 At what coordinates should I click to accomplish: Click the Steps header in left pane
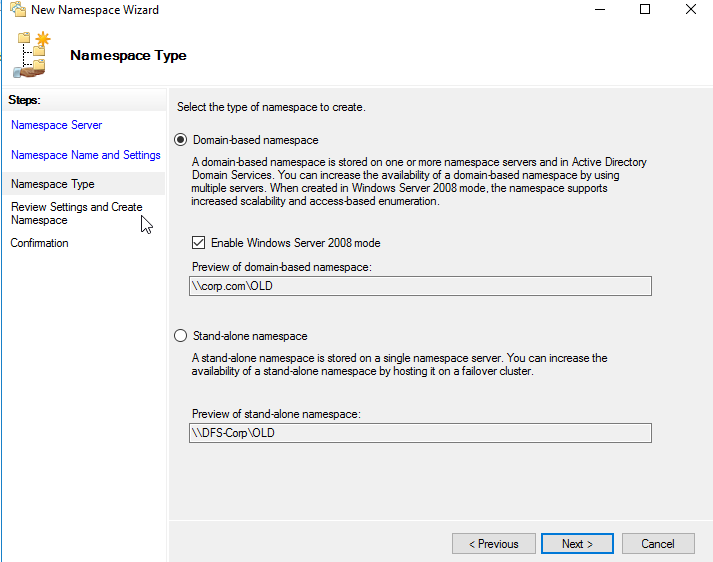coord(27,100)
